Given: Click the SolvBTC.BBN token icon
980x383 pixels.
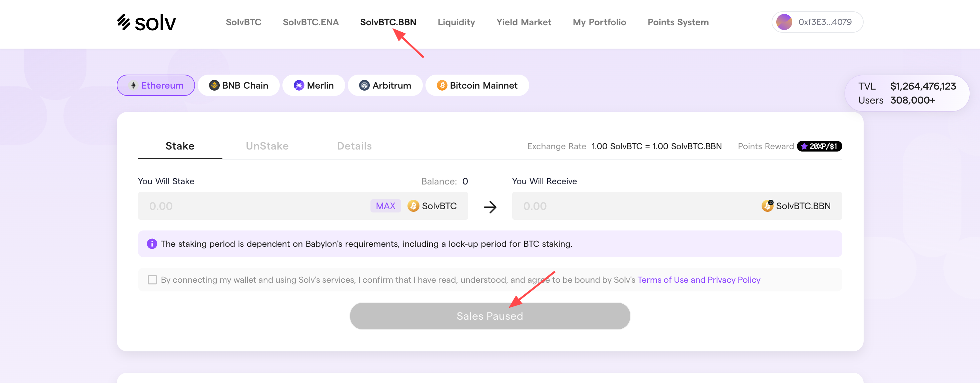Looking at the screenshot, I should pyautogui.click(x=767, y=205).
